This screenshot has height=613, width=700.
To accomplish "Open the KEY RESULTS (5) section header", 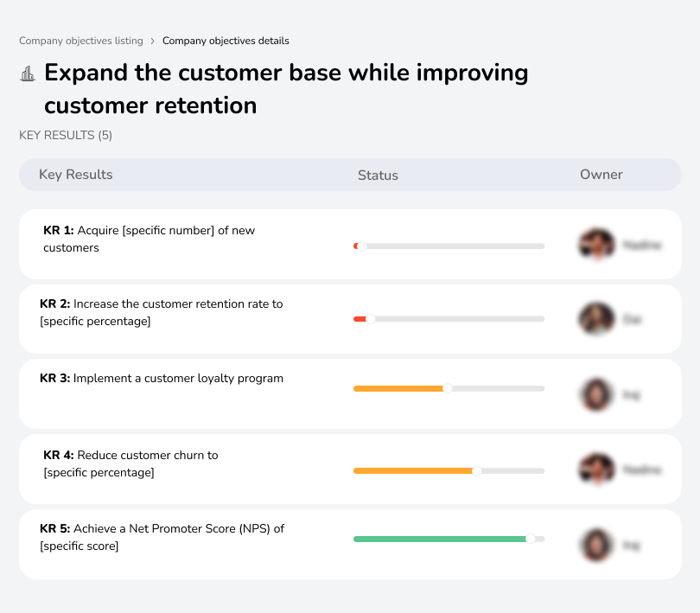I will 65,136.
